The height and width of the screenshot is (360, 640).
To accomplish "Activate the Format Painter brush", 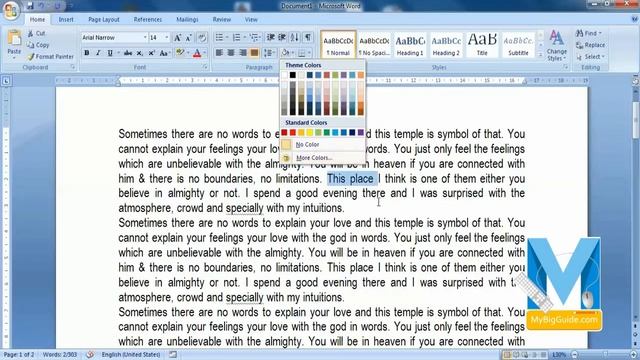I will point(31,57).
